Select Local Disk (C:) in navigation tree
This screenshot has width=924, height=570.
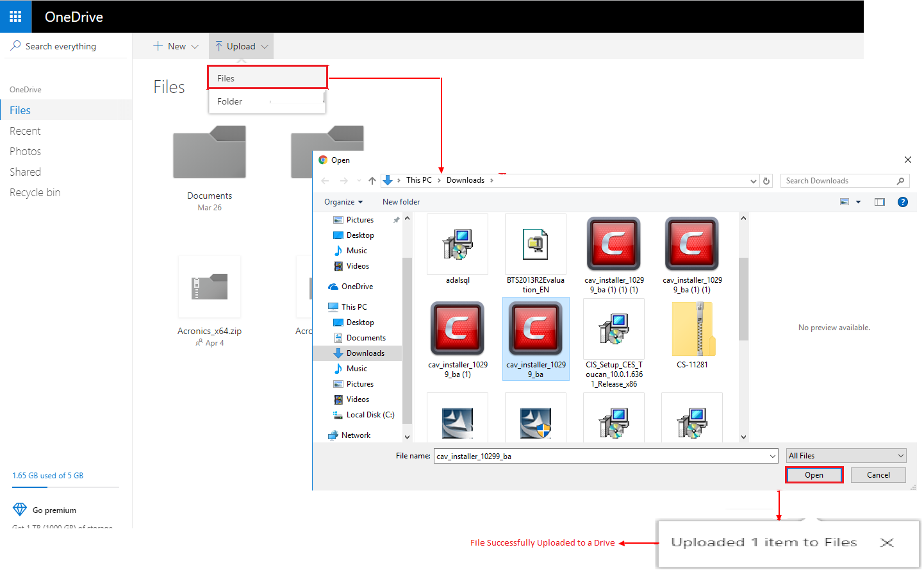click(370, 415)
